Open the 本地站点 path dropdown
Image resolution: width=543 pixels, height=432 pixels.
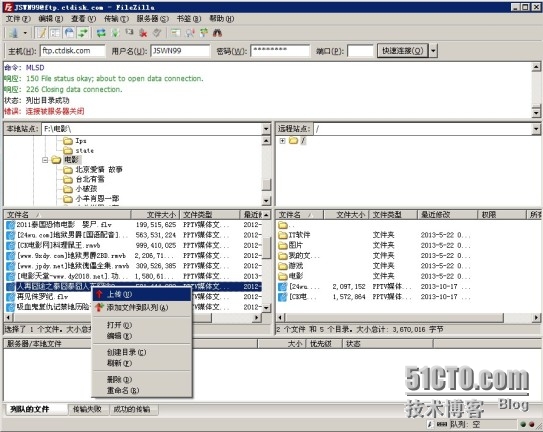point(266,129)
